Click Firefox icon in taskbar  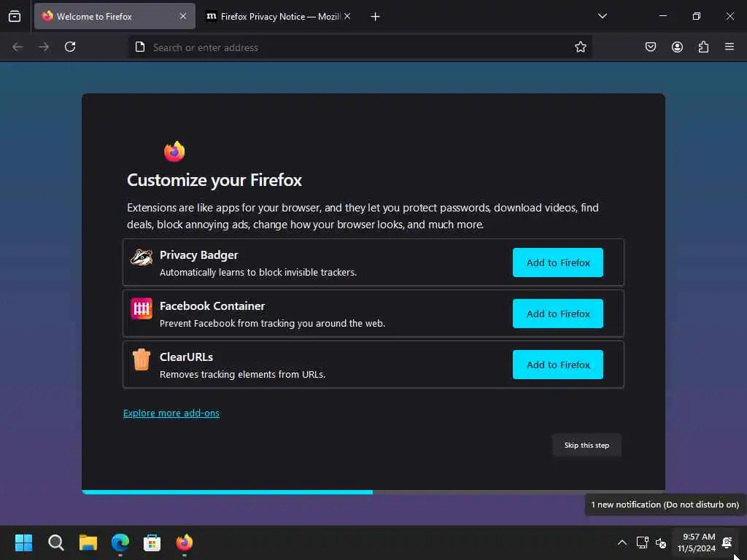point(185,542)
